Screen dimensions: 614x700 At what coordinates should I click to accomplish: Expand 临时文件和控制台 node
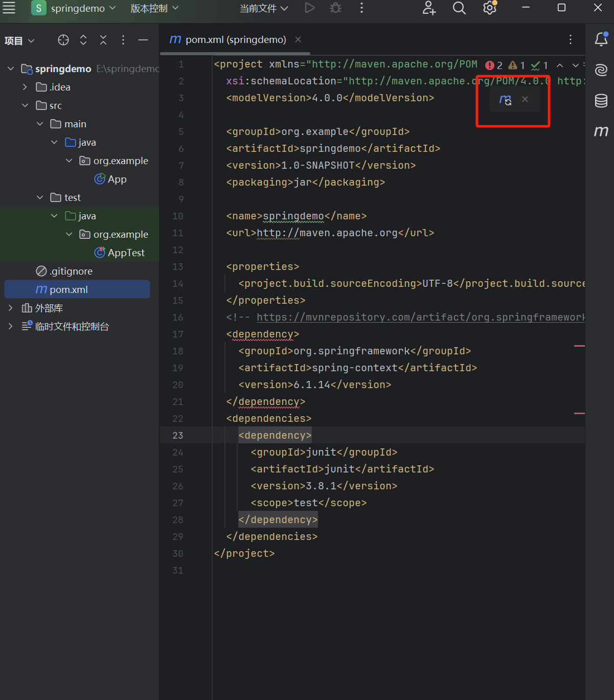pyautogui.click(x=11, y=326)
